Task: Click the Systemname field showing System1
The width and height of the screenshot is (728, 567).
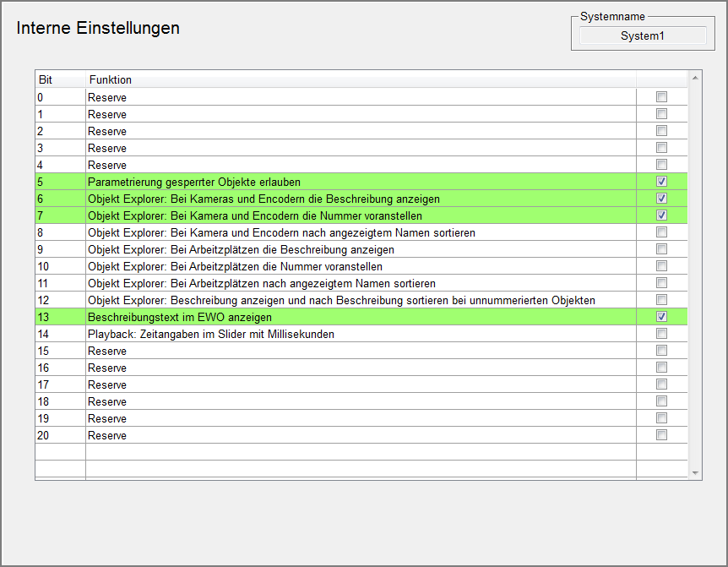Action: 643,35
